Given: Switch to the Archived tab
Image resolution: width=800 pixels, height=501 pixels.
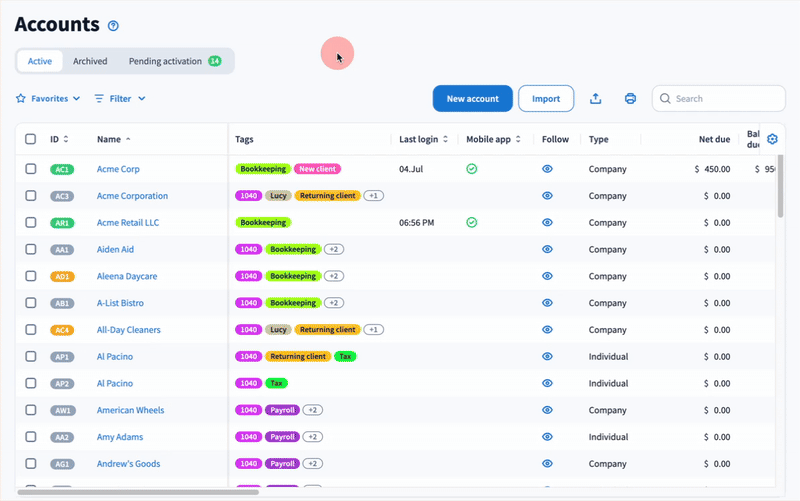Looking at the screenshot, I should pyautogui.click(x=90, y=61).
